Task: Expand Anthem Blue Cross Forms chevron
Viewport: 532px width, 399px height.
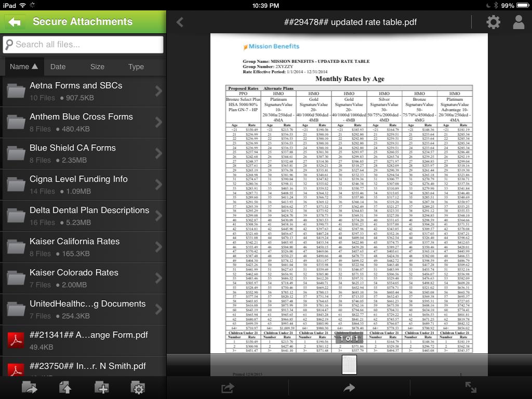Action: [x=158, y=122]
